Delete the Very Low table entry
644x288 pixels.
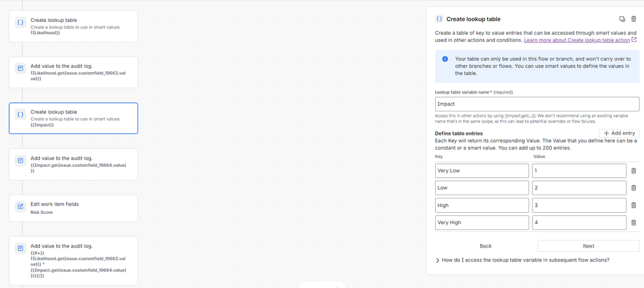(633, 171)
